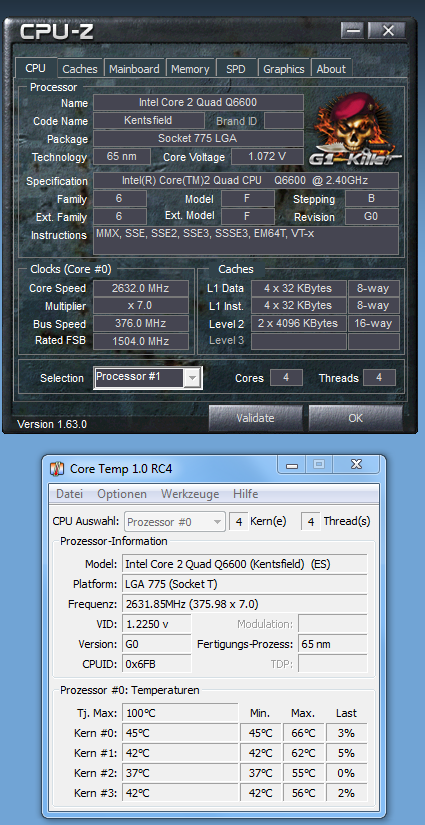
Task: Click the Stepping value B
Action: pos(372,199)
